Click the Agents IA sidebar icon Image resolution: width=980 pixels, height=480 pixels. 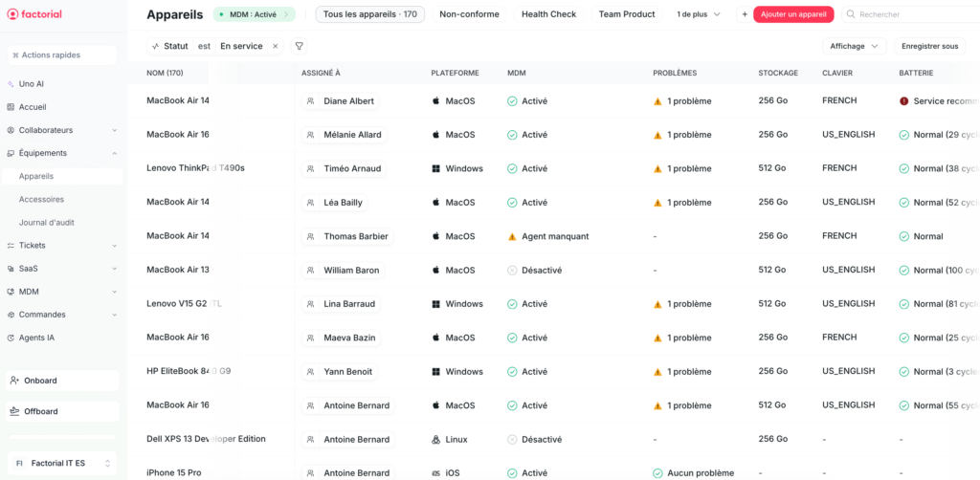11,338
